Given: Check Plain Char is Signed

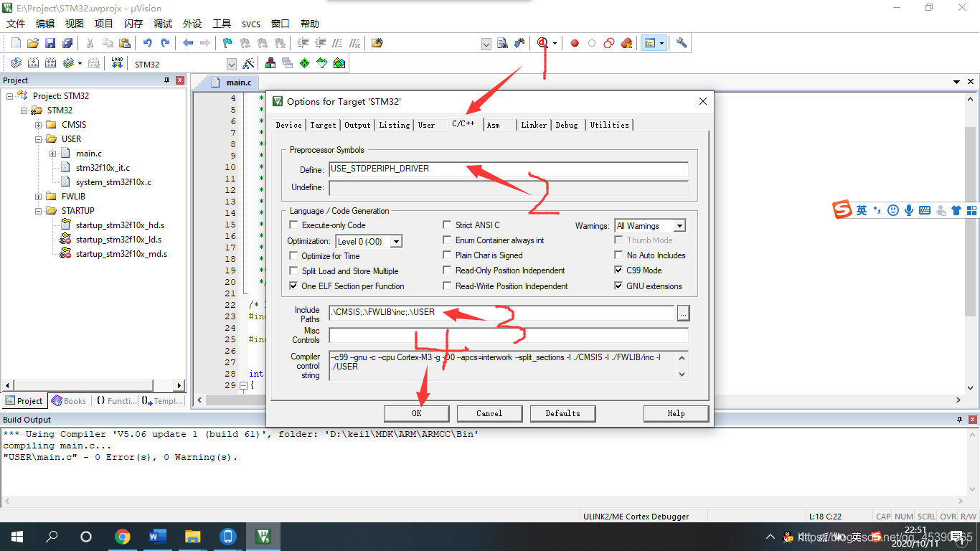Looking at the screenshot, I should point(448,255).
